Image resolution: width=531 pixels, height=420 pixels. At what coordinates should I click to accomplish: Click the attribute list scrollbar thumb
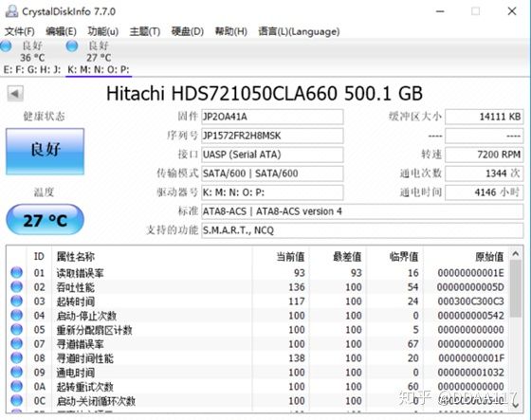point(516,288)
